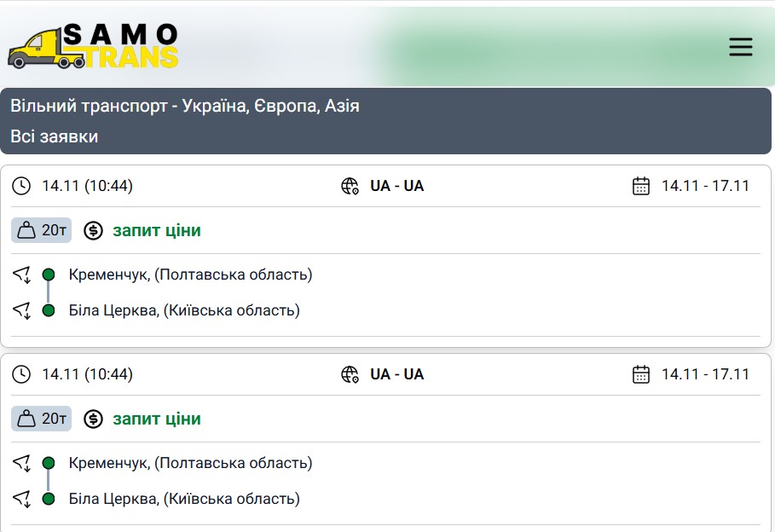
Task: Open the hamburger menu
Action: (740, 48)
